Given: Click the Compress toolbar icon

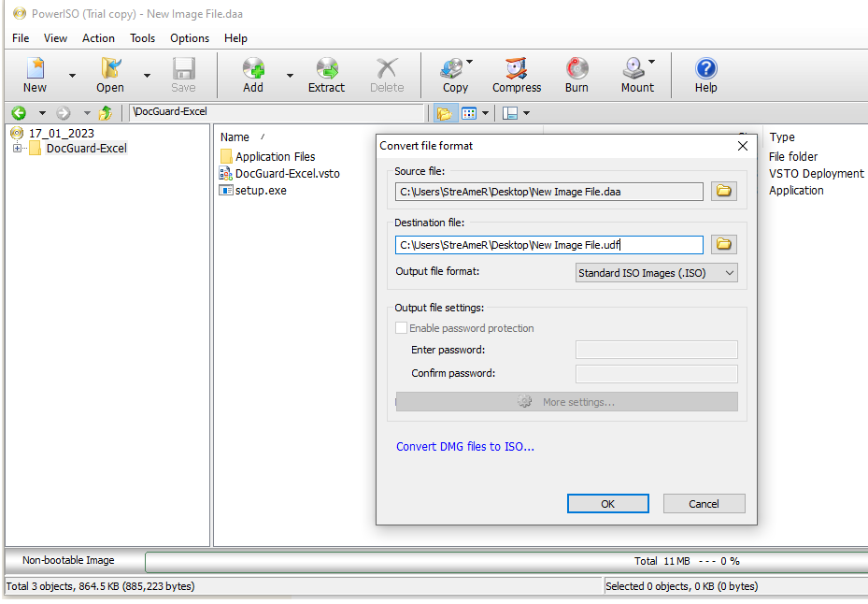Looking at the screenshot, I should [517, 76].
